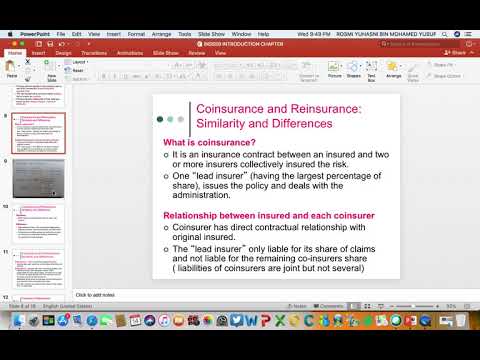Launch PowerPoint from the Dock
Screen dimensions: 480x360
(x=265, y=320)
